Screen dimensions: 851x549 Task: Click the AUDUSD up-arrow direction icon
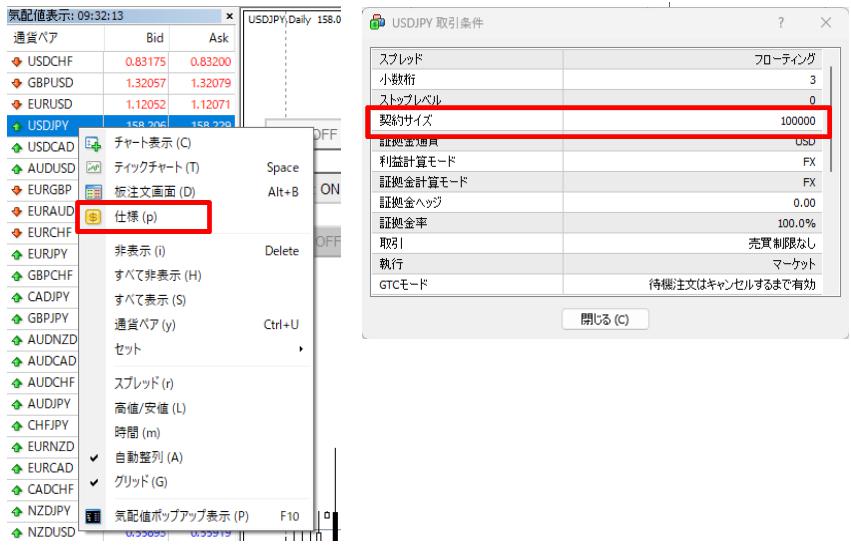click(x=17, y=169)
